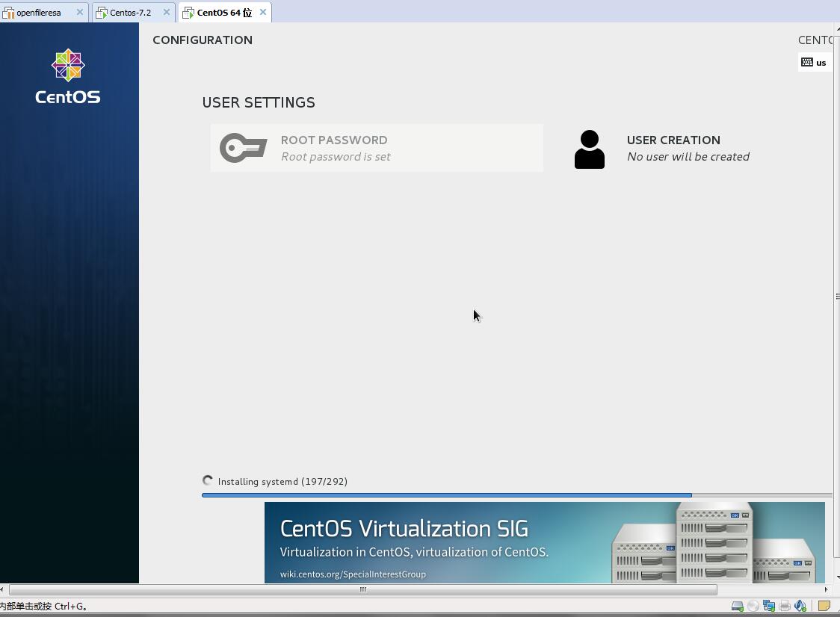Click the CentOS Virtualization SIG banner
The width and height of the screenshot is (840, 617).
coord(544,542)
